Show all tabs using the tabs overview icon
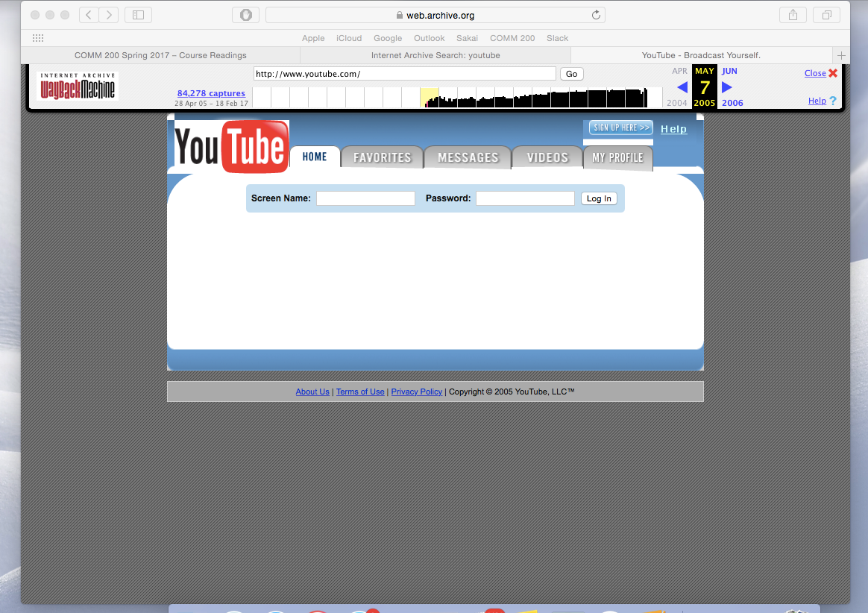This screenshot has width=868, height=613. (x=826, y=14)
